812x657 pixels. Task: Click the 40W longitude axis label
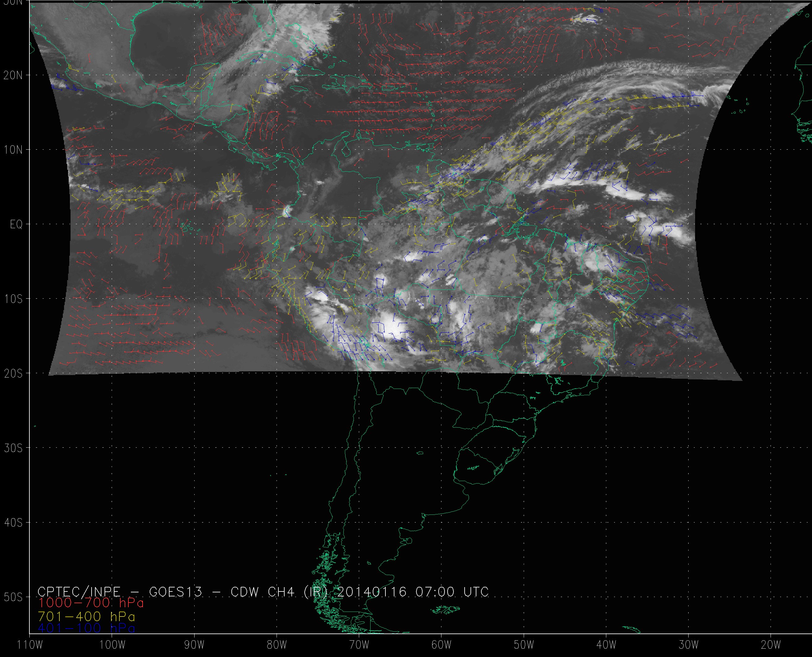[606, 645]
